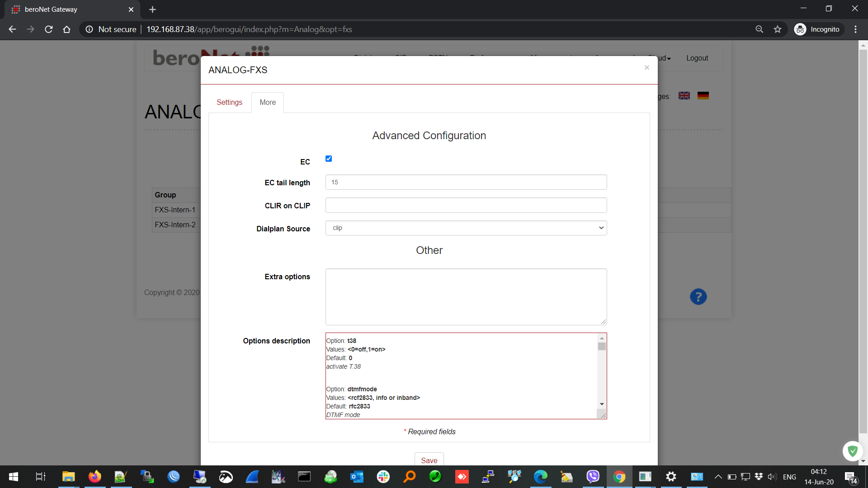The height and width of the screenshot is (488, 868).
Task: Click the browser zoom magnifier icon
Action: [x=759, y=29]
